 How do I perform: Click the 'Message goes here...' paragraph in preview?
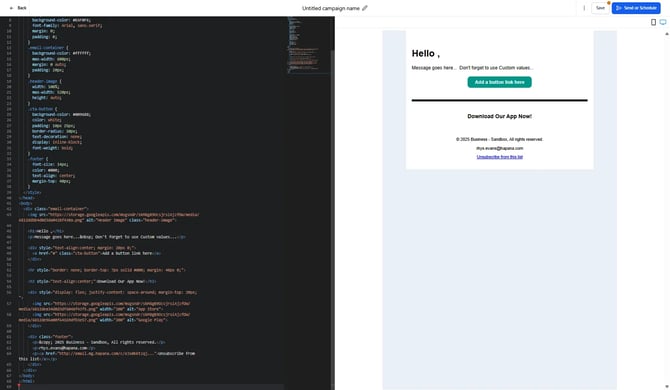tap(472, 67)
